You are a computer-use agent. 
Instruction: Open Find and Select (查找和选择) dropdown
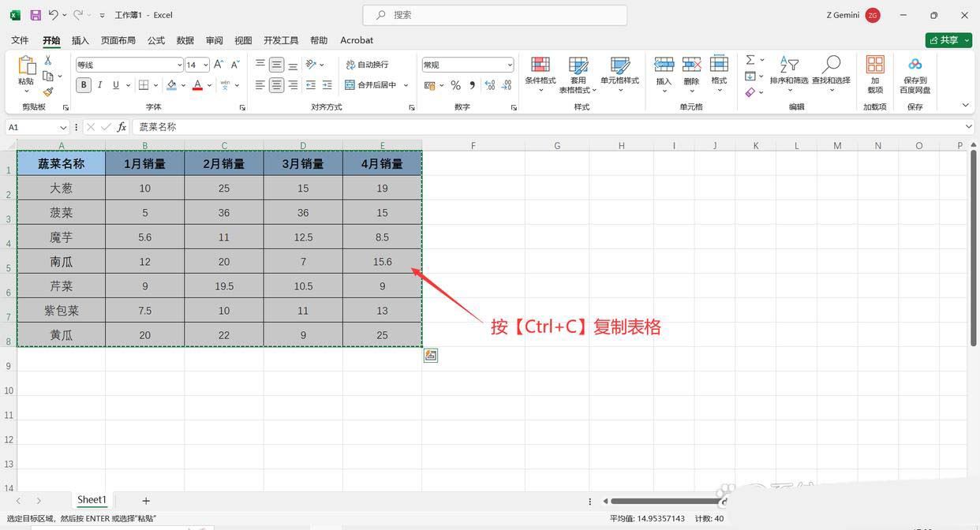(831, 75)
